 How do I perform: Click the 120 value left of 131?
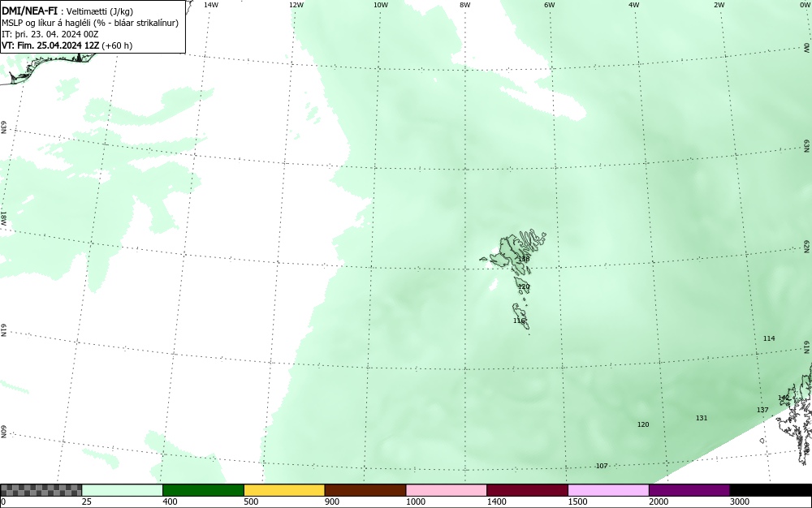coord(643,424)
